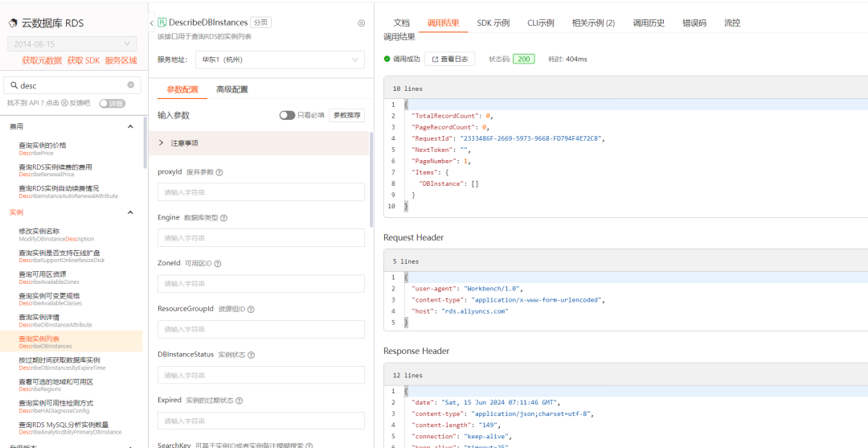Toggle the 只看必填 required-only switch
The image size is (868, 448).
pyautogui.click(x=287, y=115)
